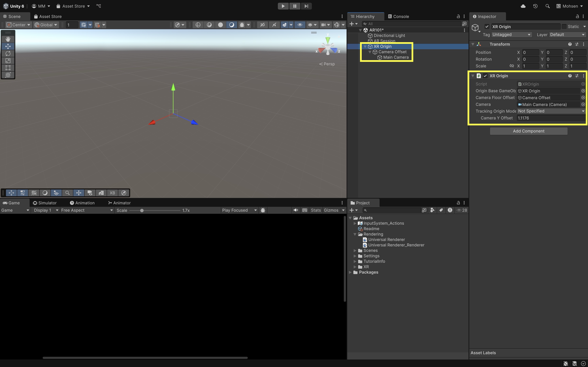588x367 pixels.
Task: Select the Rotate tool in tool palette
Action: click(x=8, y=53)
